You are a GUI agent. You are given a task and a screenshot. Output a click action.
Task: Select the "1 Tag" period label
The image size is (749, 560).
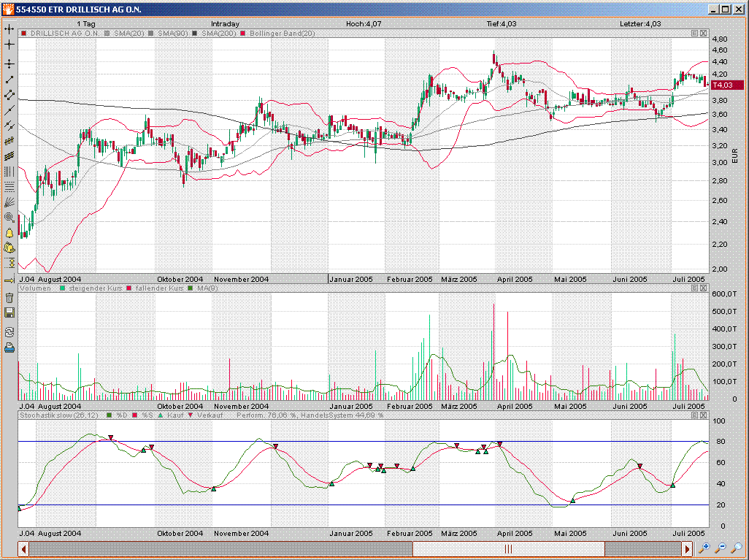pos(86,24)
